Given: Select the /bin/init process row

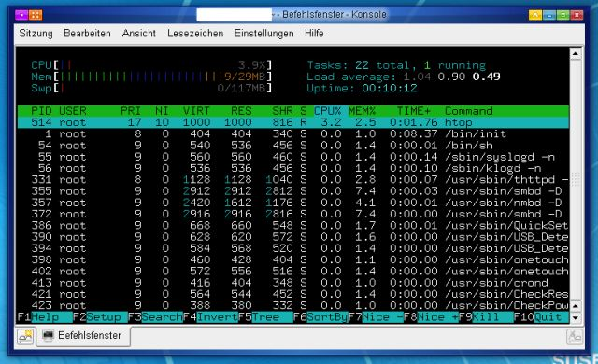Looking at the screenshot, I should coord(293,134).
